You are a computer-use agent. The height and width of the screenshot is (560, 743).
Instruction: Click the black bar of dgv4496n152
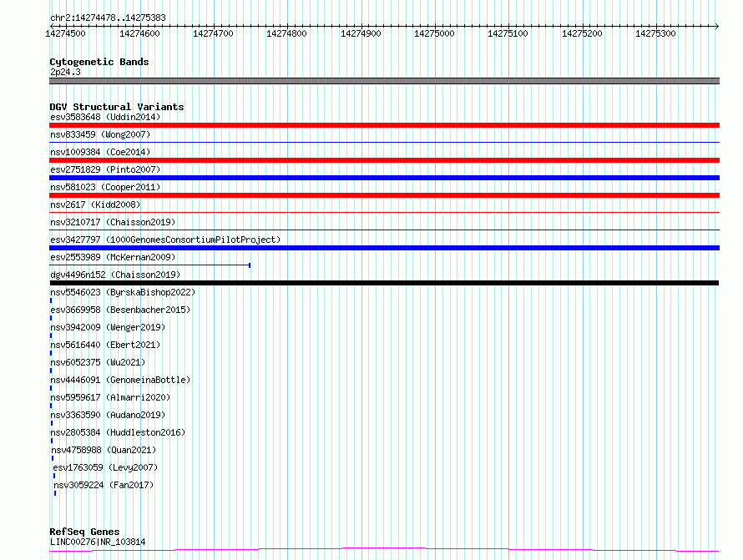[x=384, y=283]
